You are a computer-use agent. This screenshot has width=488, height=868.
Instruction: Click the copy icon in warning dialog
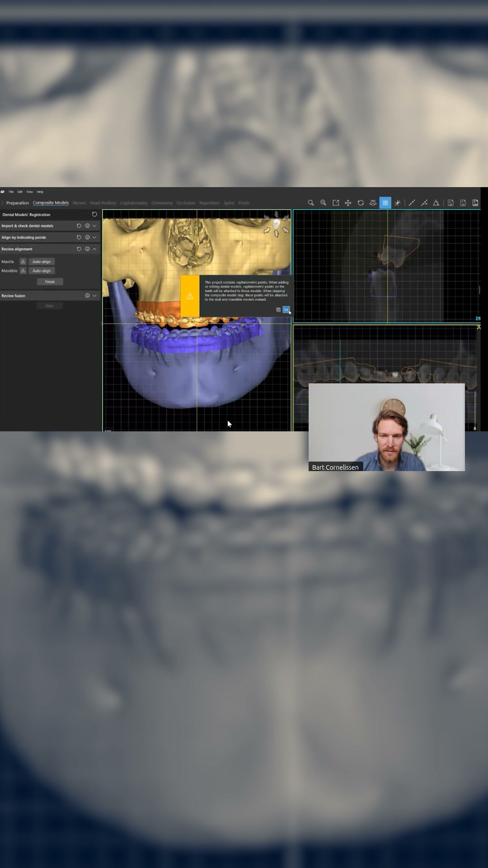click(278, 310)
